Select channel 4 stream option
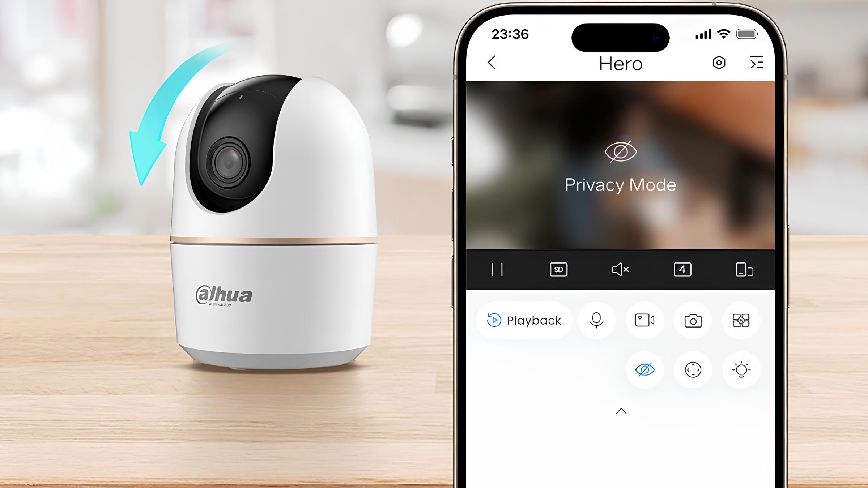 pyautogui.click(x=682, y=269)
